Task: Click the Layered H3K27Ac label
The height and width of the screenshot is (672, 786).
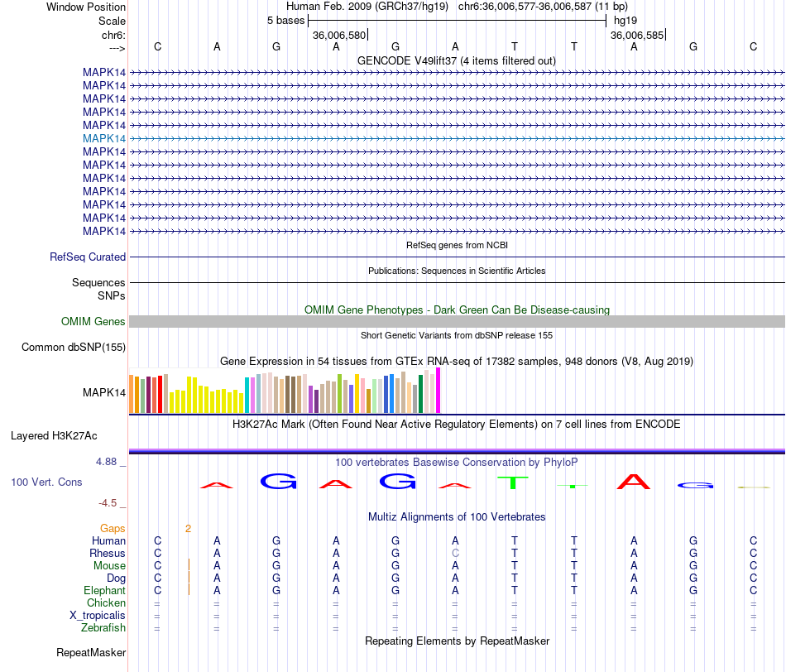Action: [x=54, y=436]
